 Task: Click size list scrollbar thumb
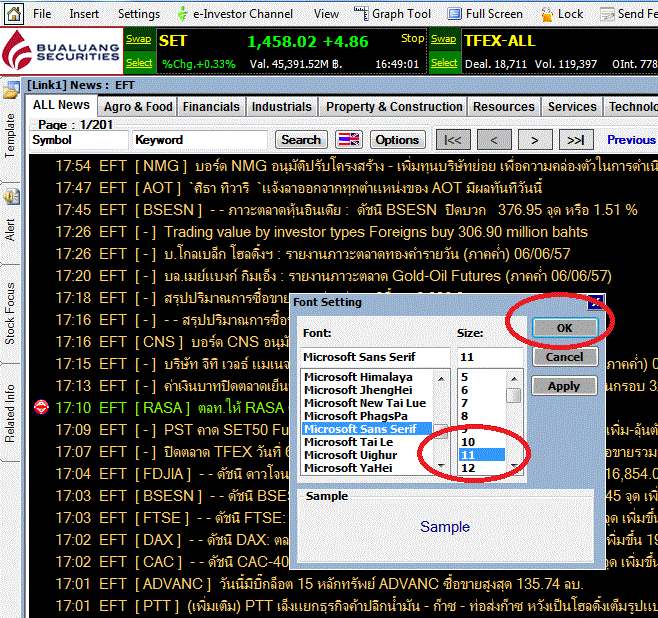[x=514, y=395]
